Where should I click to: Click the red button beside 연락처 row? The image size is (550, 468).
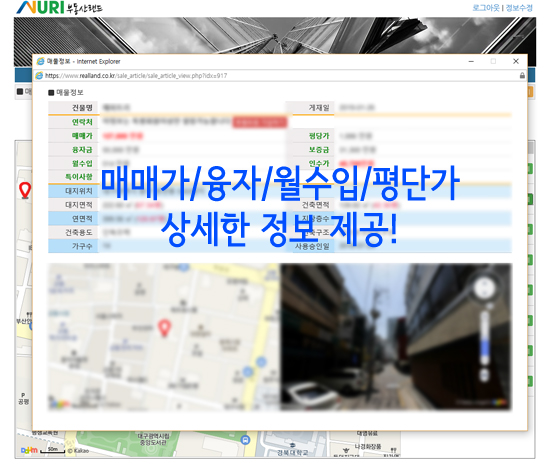(x=259, y=122)
